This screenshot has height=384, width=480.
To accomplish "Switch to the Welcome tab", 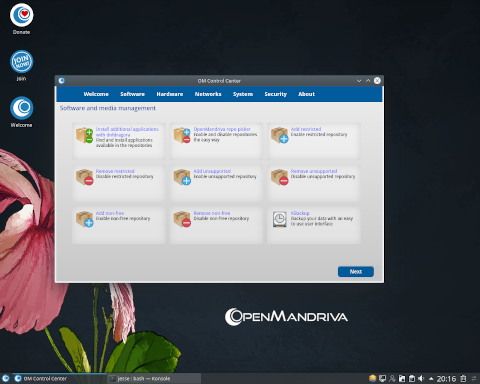I will click(96, 94).
